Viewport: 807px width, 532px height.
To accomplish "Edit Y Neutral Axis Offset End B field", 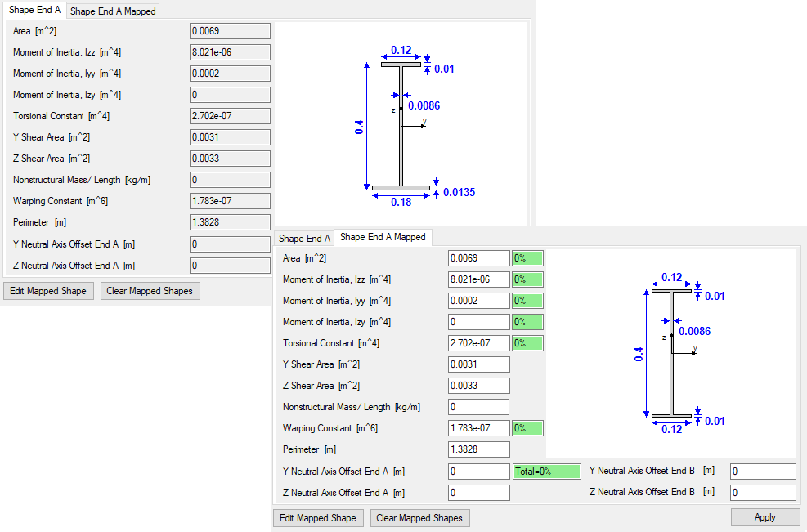I will [763, 472].
